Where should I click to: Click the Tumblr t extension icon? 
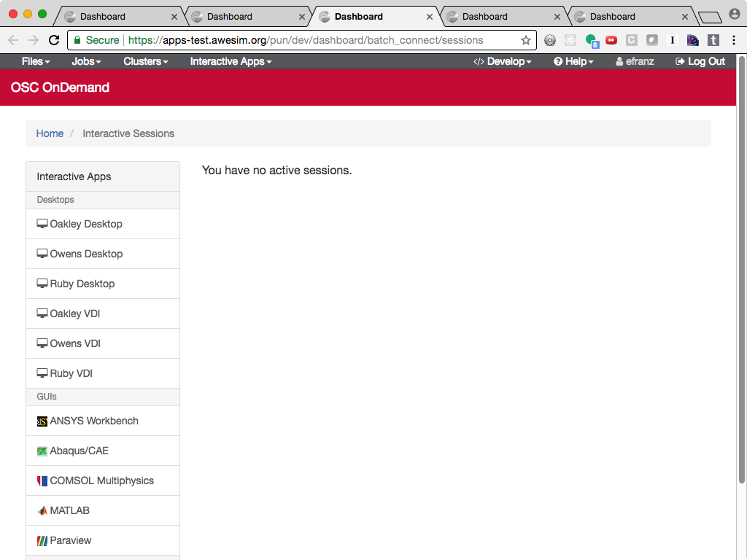point(713,41)
